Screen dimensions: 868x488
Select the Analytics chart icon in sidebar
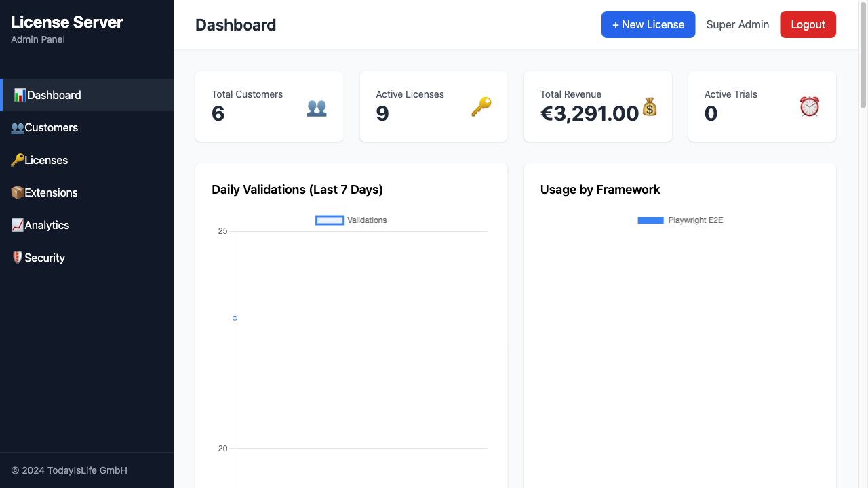click(18, 225)
